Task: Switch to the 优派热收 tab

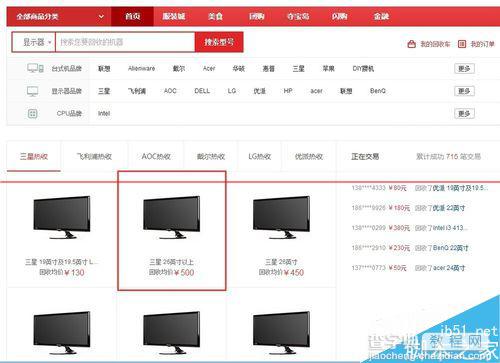Action: (309, 156)
